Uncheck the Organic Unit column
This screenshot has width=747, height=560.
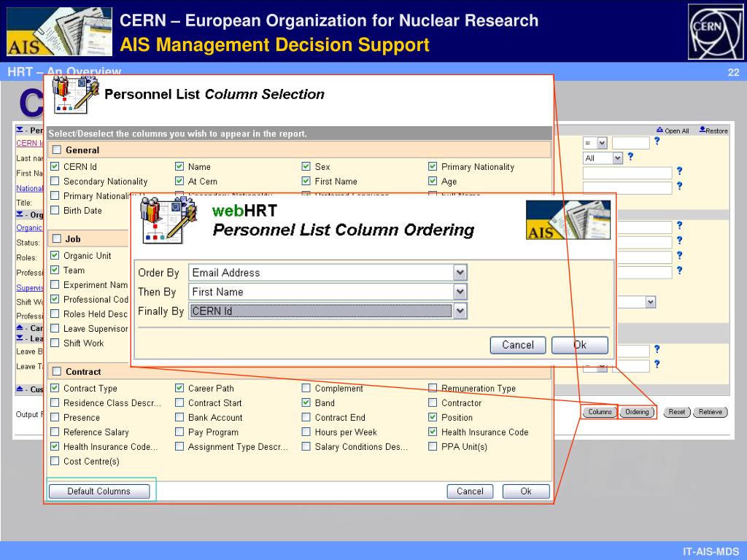point(55,255)
